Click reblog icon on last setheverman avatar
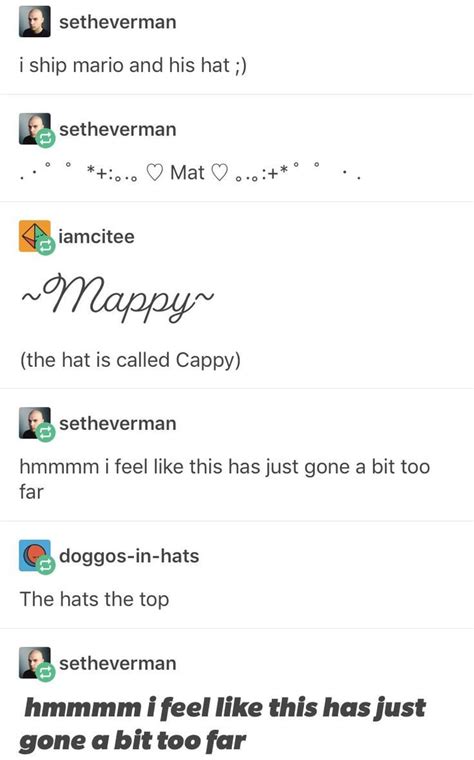The width and height of the screenshot is (474, 760). point(46,672)
